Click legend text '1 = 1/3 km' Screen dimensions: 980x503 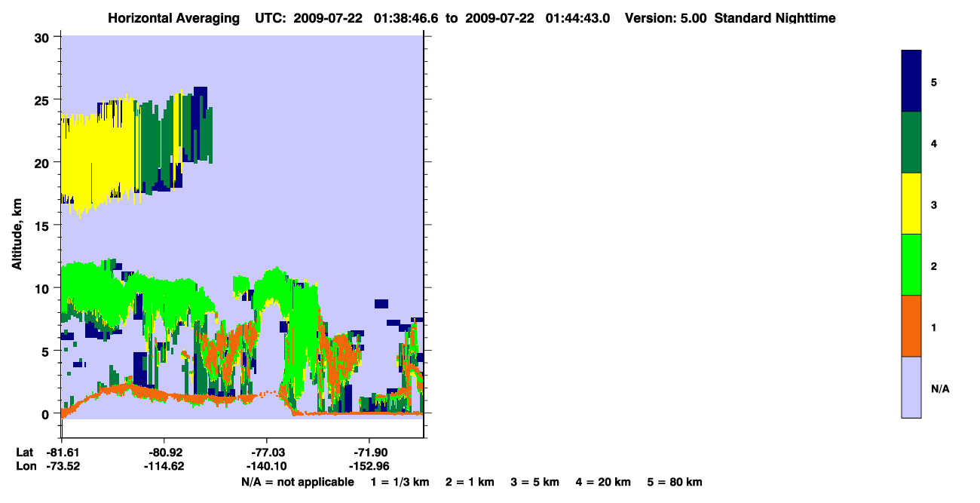point(400,482)
